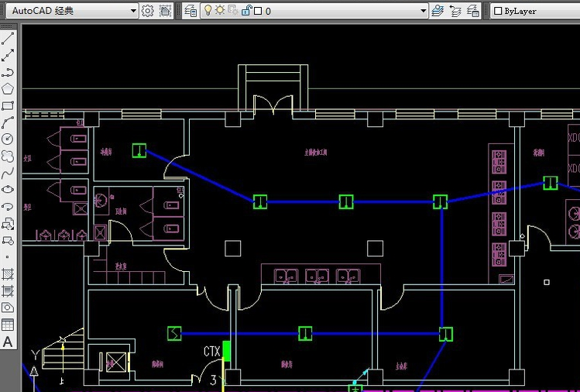Activate the Circle tool

click(x=8, y=139)
